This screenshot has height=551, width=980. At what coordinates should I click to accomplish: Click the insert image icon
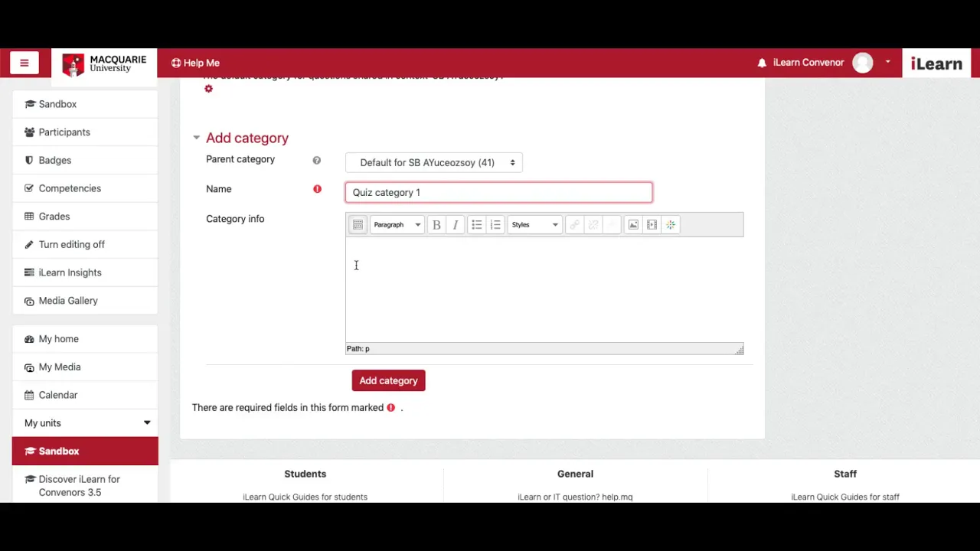(633, 225)
